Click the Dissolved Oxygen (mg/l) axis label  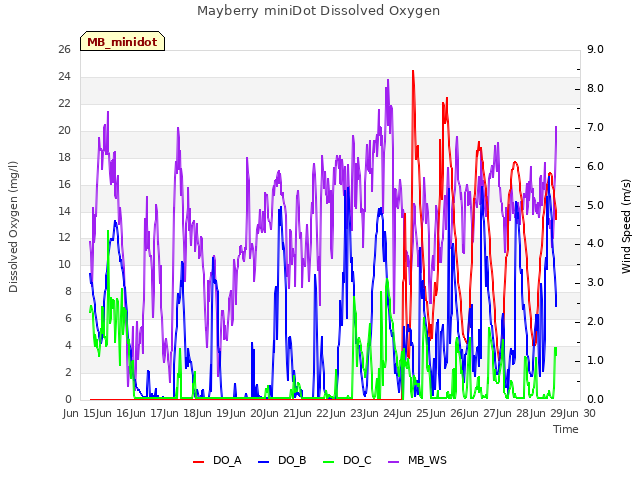[x=13, y=227]
